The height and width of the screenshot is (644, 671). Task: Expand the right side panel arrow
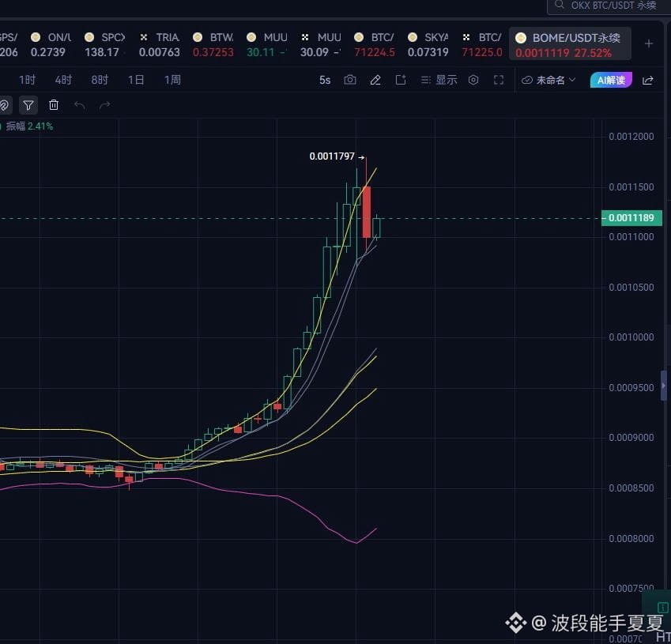(x=664, y=386)
